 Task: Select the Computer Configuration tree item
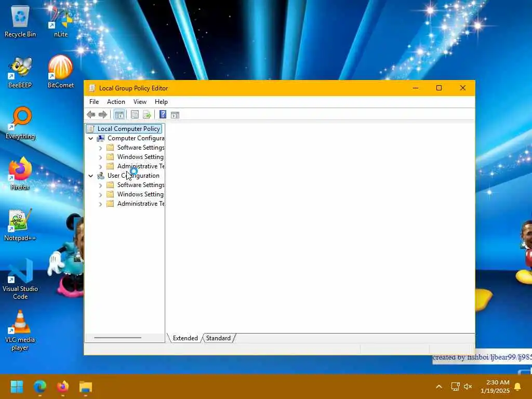tap(131, 138)
